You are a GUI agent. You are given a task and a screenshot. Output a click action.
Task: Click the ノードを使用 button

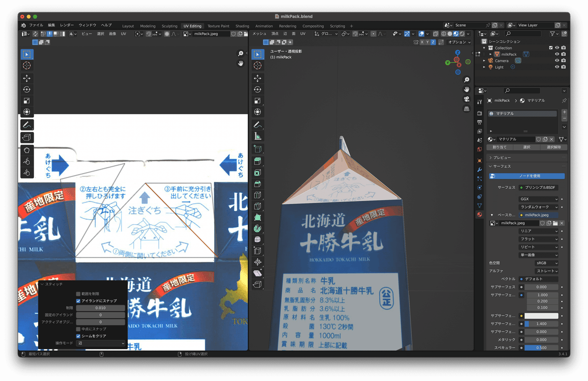point(527,176)
